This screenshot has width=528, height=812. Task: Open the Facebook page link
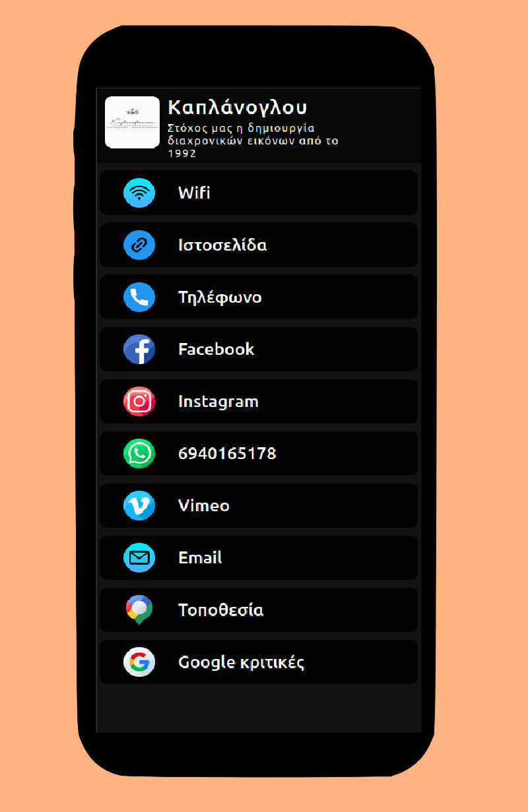259,350
